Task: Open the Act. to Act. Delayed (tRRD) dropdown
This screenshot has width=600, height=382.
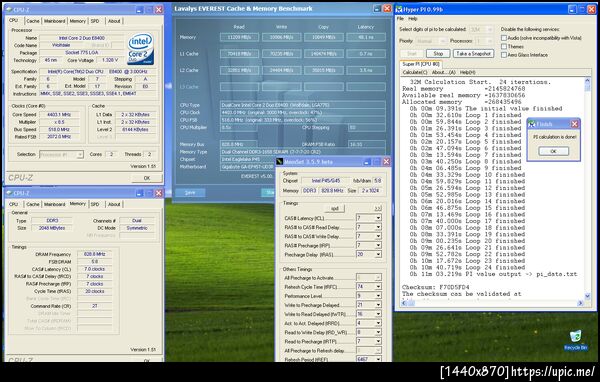Action: pyautogui.click(x=378, y=323)
